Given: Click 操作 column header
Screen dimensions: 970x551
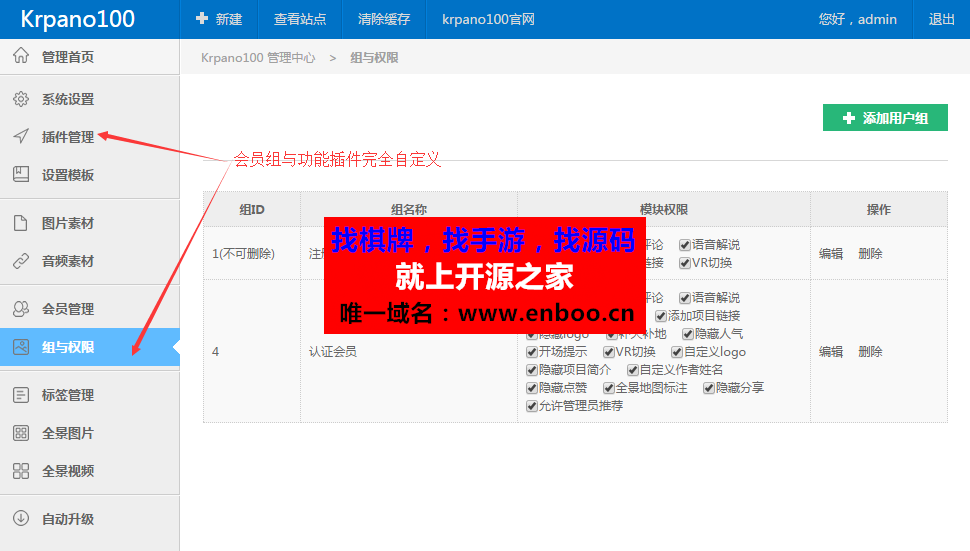Looking at the screenshot, I should [878, 210].
